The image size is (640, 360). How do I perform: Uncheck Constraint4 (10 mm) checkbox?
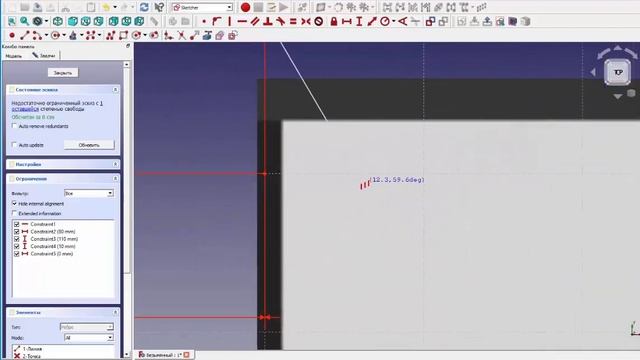click(x=16, y=246)
